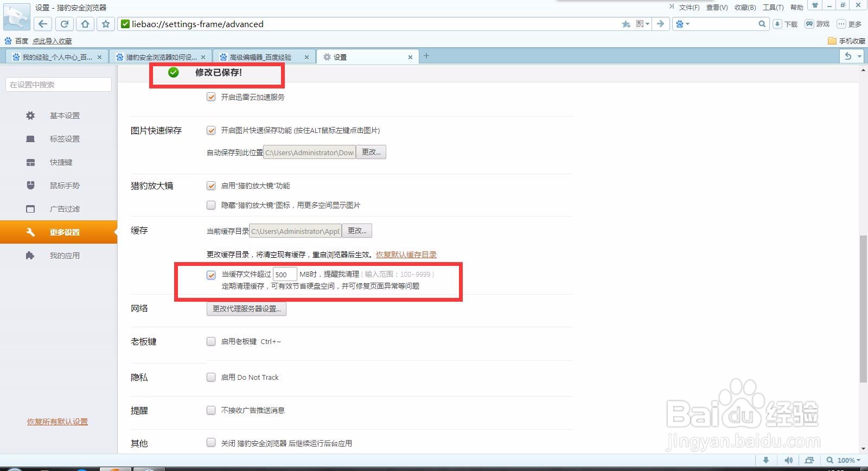This screenshot has width=868, height=471.
Task: Open the 游戏 games button
Action: [x=817, y=24]
